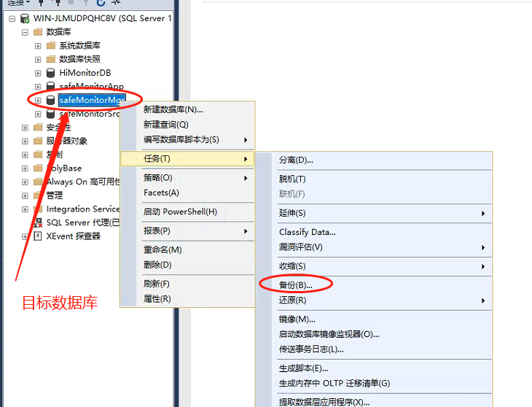The width and height of the screenshot is (532, 407).
Task: Click the XEvent 探查器 icon
Action: (x=38, y=236)
